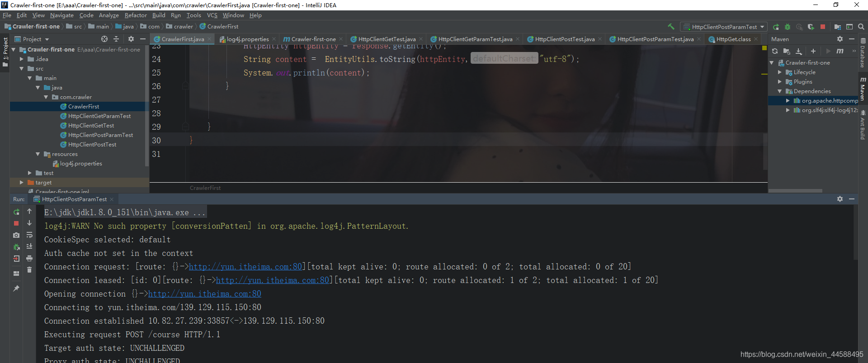Viewport: 868px width, 363px height.
Task: Open the Navigate menu
Action: pos(61,15)
